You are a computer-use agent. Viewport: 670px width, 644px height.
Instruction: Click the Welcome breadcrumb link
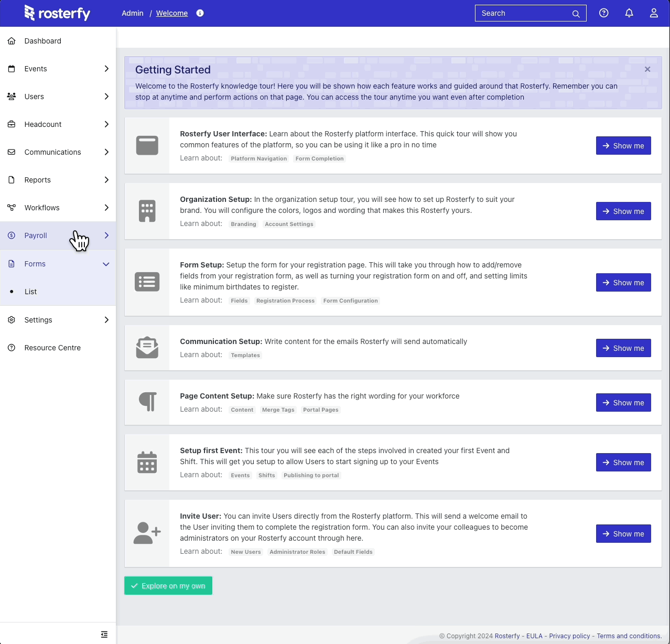pyautogui.click(x=172, y=13)
